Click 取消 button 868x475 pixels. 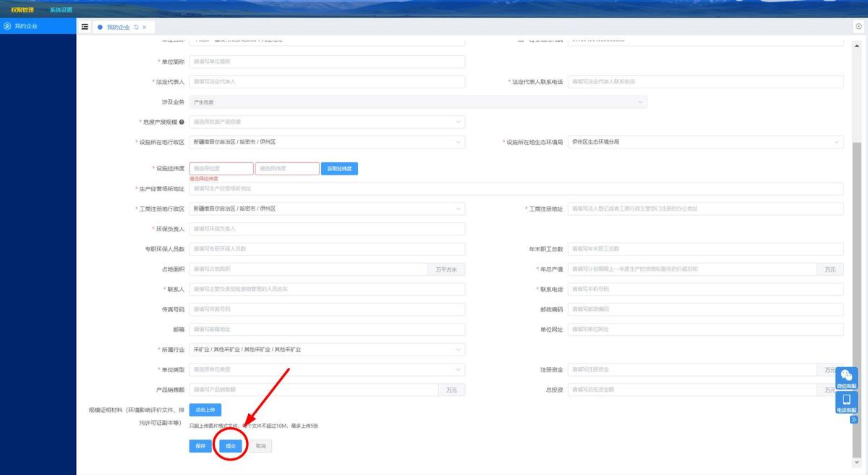point(260,446)
